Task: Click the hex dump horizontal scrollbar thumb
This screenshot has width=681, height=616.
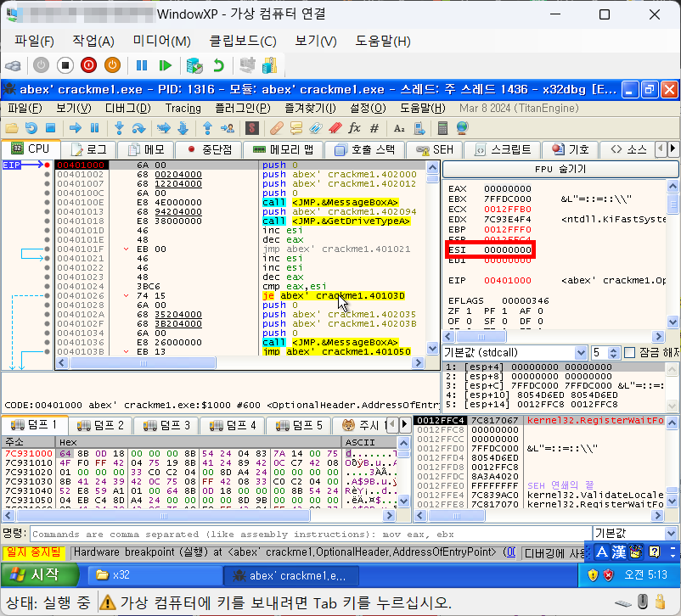Action: 163,516
